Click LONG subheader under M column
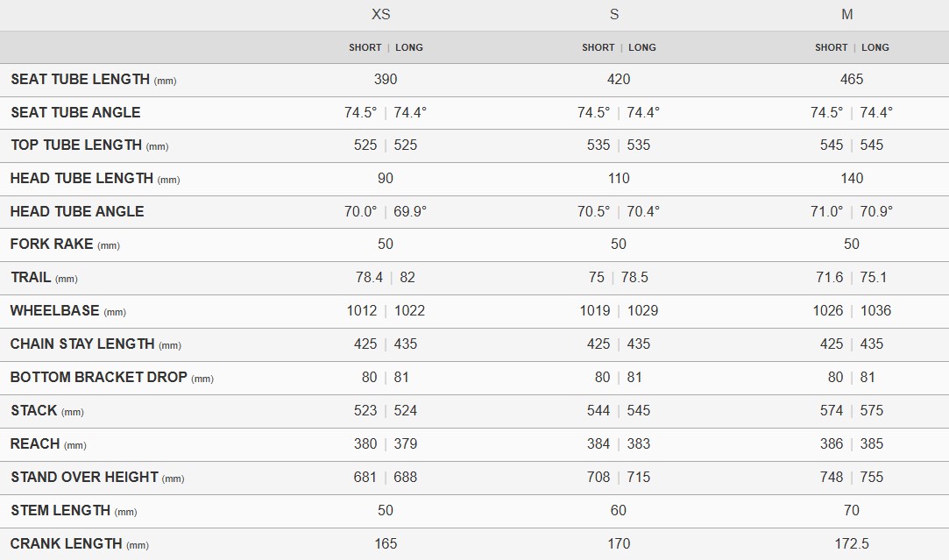Image resolution: width=949 pixels, height=560 pixels. [x=875, y=48]
